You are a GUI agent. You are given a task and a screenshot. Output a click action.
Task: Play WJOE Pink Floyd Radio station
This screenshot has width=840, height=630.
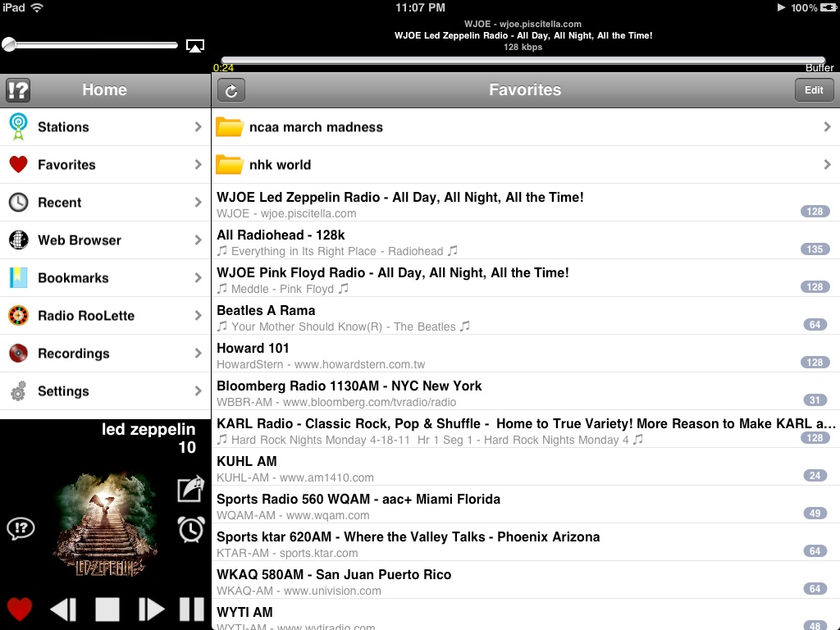(x=526, y=277)
